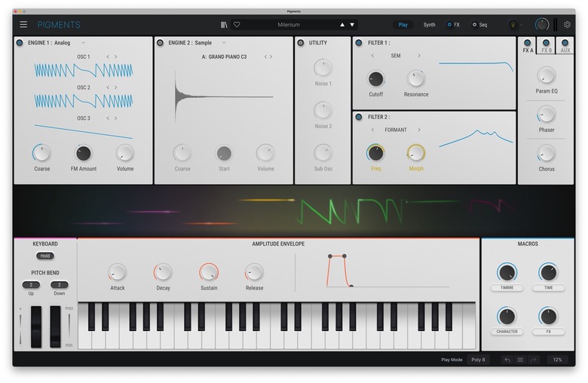This screenshot has width=588, height=383.
Task: Select next FORMANT filter type arrow
Action: [x=419, y=130]
